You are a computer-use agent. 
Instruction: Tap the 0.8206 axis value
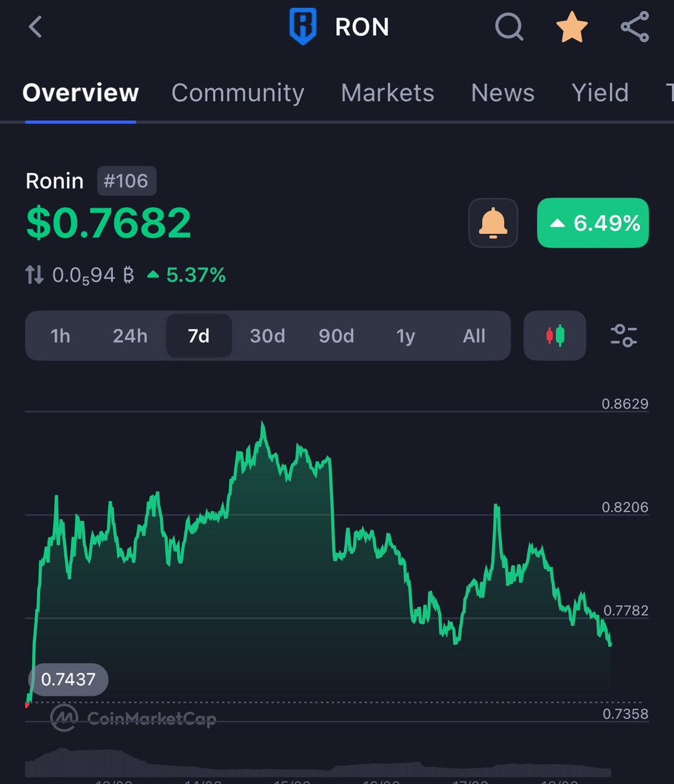(625, 507)
